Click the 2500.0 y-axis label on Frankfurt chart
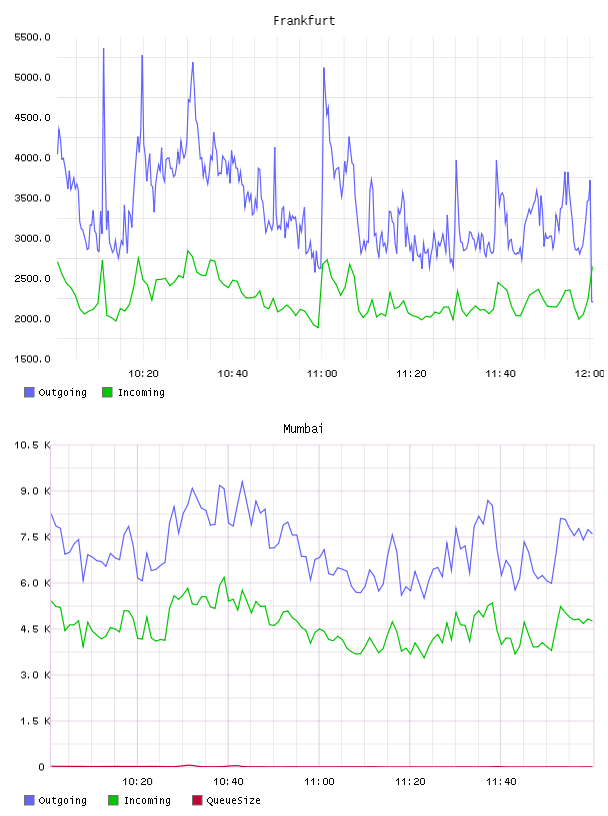The image size is (608, 816). (32, 278)
